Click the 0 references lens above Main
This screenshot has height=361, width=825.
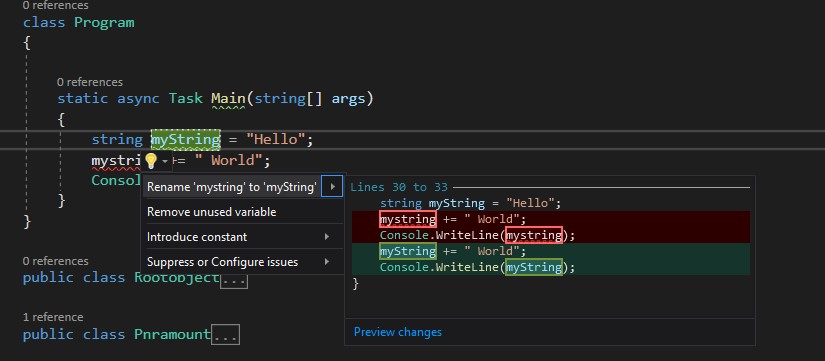click(x=89, y=82)
